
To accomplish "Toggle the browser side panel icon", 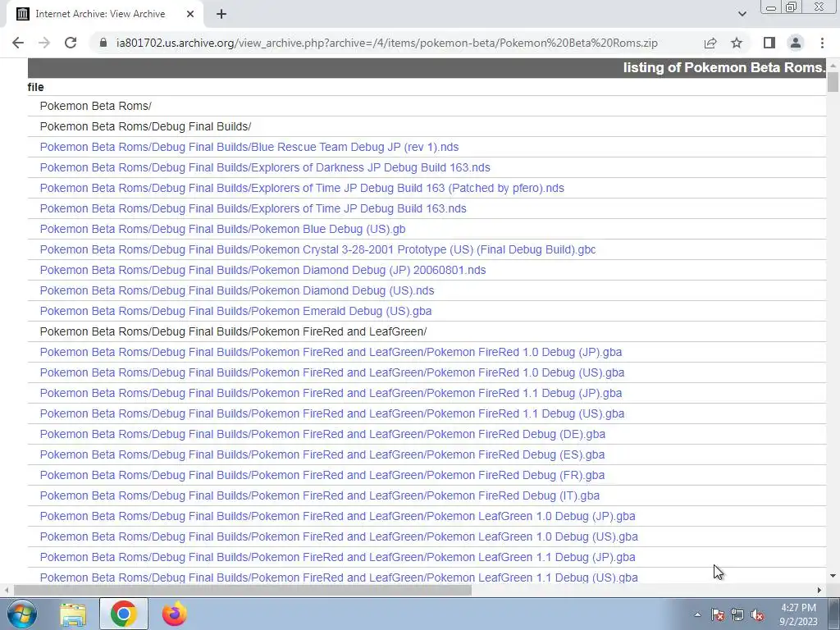I will [769, 43].
